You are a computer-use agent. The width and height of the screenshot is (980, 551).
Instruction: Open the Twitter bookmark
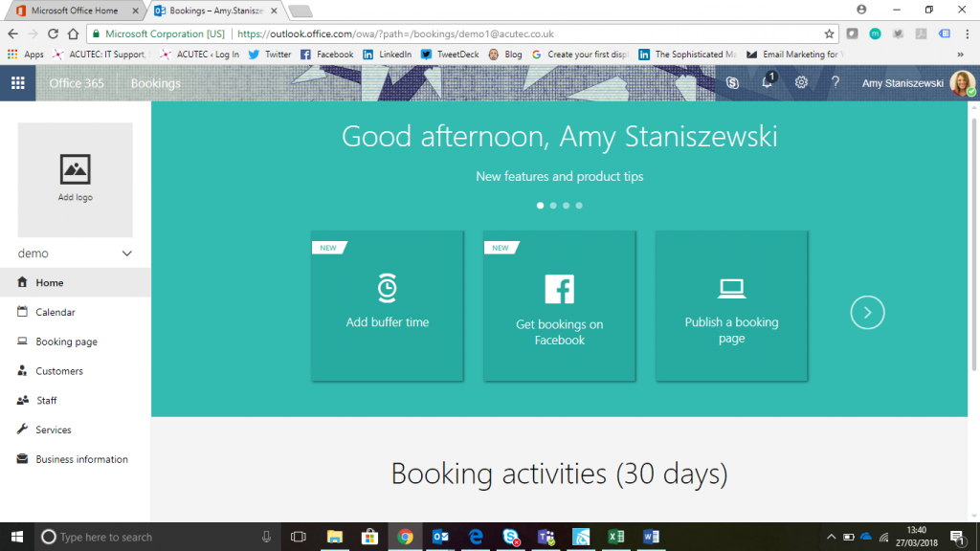point(270,55)
